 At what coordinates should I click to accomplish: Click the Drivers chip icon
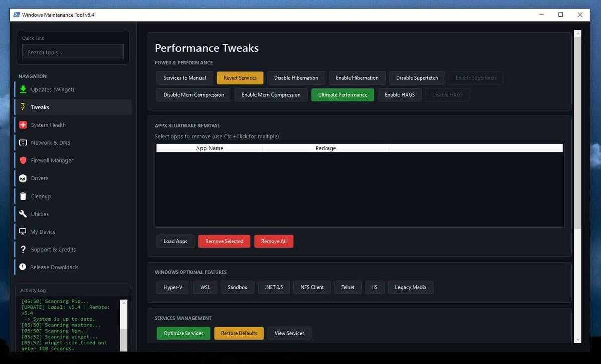point(23,178)
